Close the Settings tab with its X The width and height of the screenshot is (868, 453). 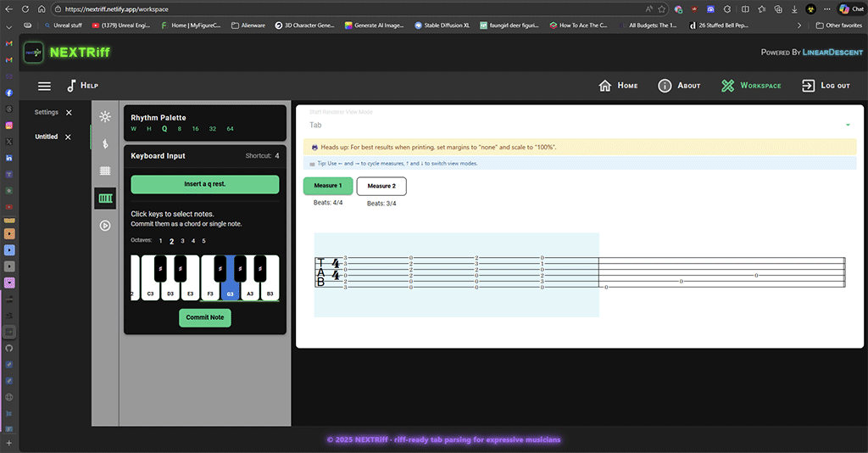(x=69, y=113)
